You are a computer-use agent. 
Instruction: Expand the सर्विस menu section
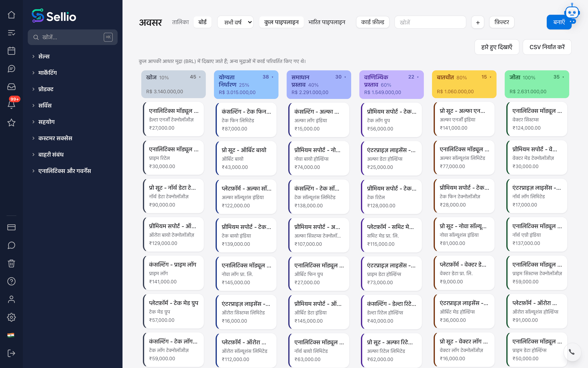(x=45, y=105)
